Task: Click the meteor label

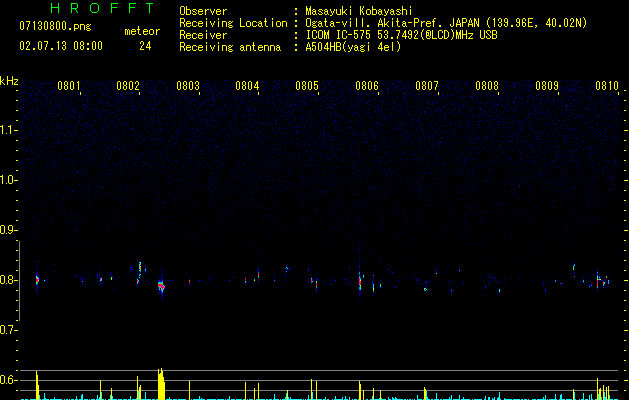Action: [142, 31]
